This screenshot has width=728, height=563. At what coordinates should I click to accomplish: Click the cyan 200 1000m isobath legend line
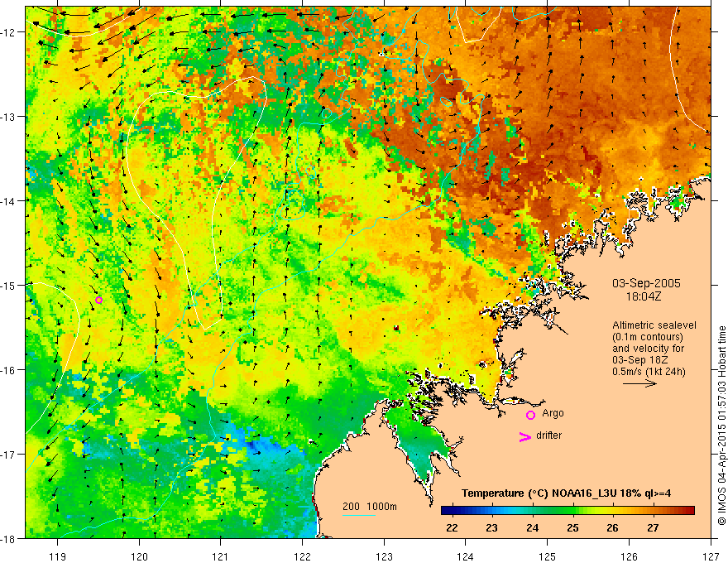point(358,515)
